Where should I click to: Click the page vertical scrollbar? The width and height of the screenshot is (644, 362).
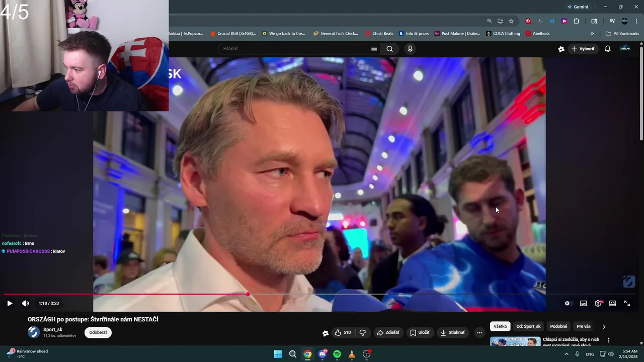click(641, 93)
